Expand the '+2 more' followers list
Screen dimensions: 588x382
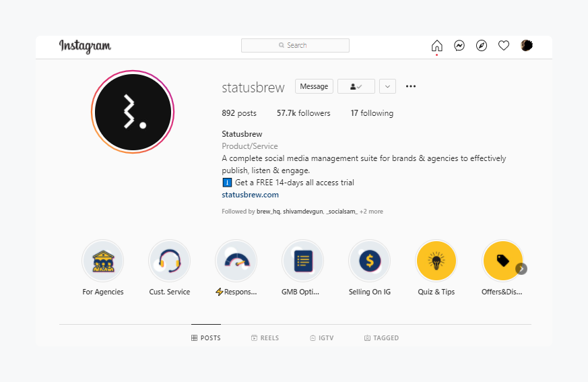tap(371, 212)
